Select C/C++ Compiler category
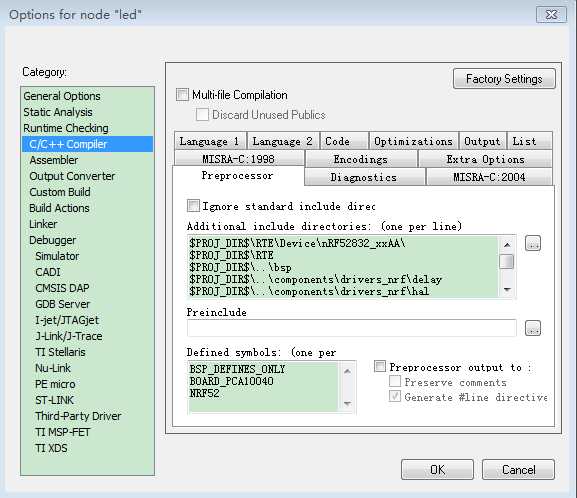 point(88,144)
